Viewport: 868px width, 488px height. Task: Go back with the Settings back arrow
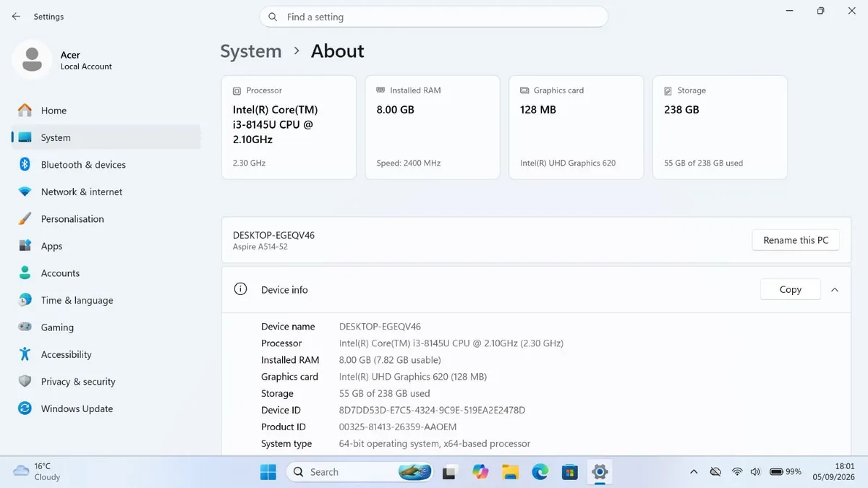pyautogui.click(x=16, y=17)
